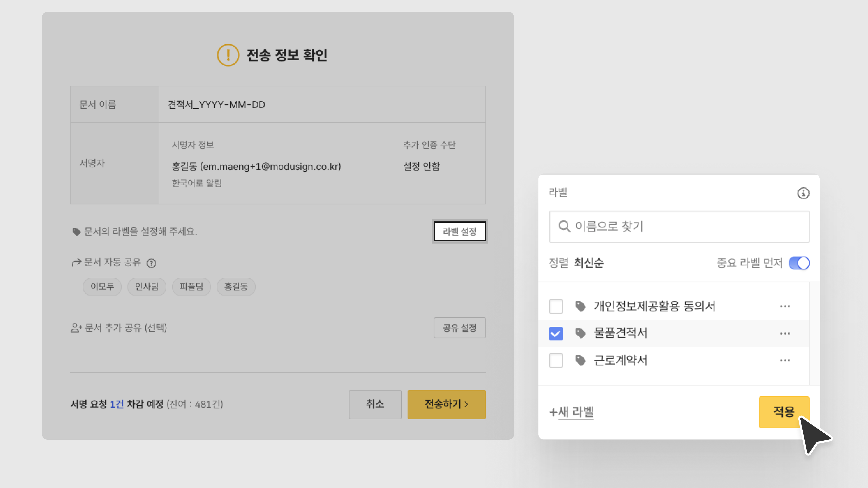Click the help icon beside 문서 자동 공유

pyautogui.click(x=151, y=263)
